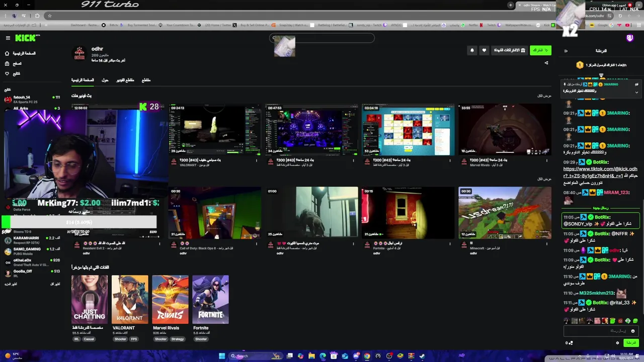Open the Fortnite 00:15 clip thumbnail
644x362 pixels.
408,213
